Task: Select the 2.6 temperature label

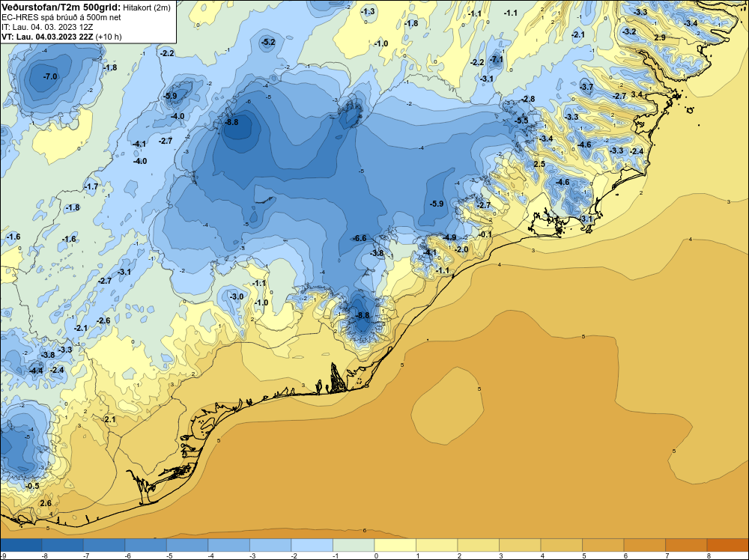Action: click(46, 504)
